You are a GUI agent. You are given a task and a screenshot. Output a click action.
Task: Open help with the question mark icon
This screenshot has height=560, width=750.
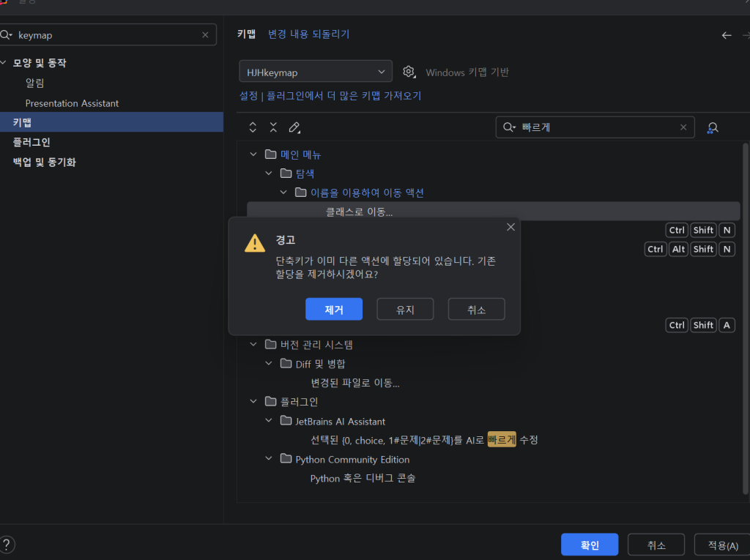point(7,545)
